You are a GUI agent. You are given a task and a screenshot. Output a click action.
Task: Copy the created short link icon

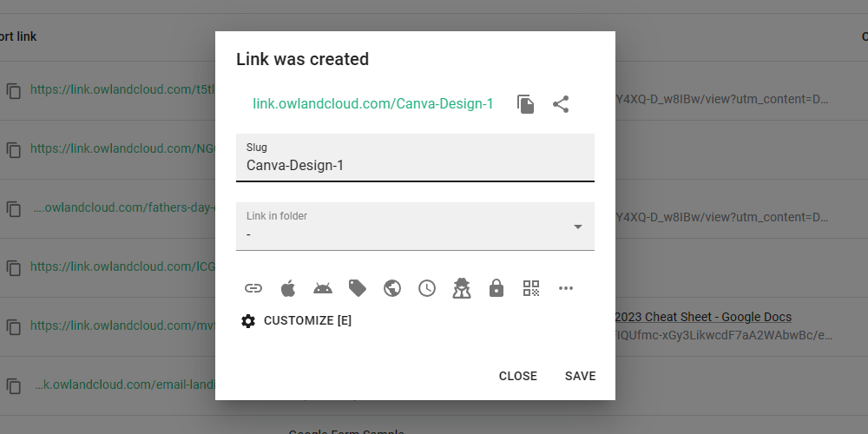(525, 104)
